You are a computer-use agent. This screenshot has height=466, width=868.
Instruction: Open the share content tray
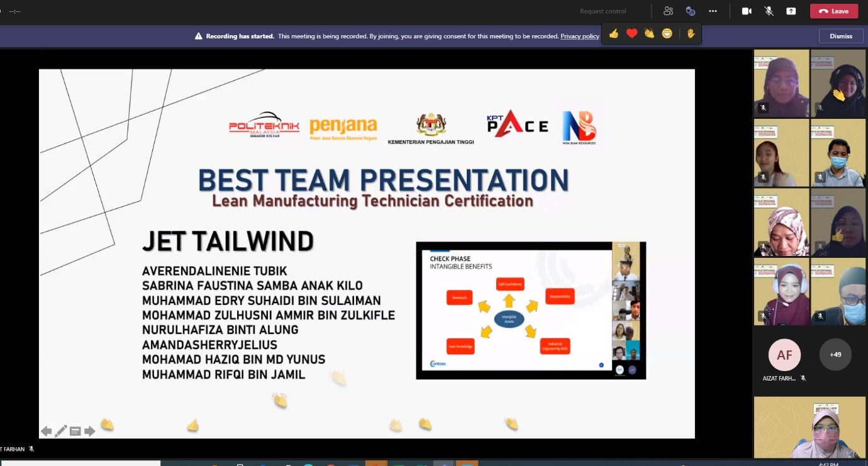tap(791, 11)
